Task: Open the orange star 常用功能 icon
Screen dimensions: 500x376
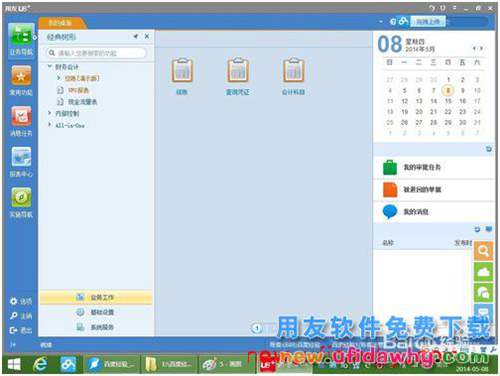Action: point(21,75)
